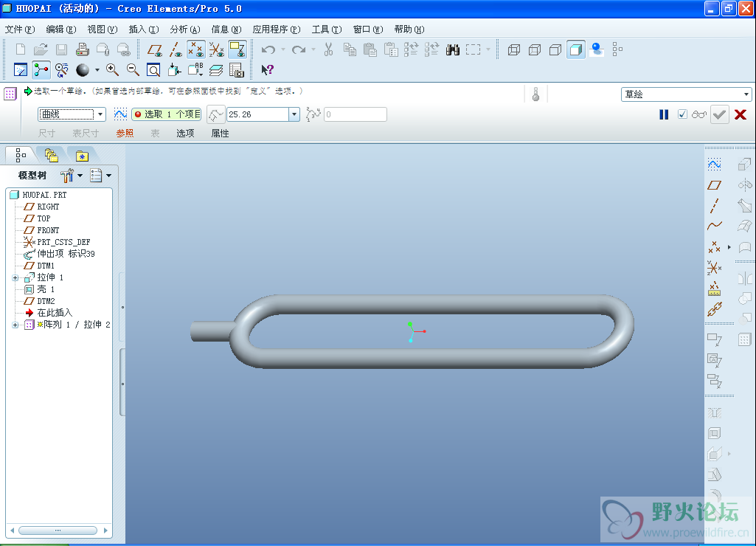Select Shaded display style icon
The image size is (756, 546).
tap(576, 49)
